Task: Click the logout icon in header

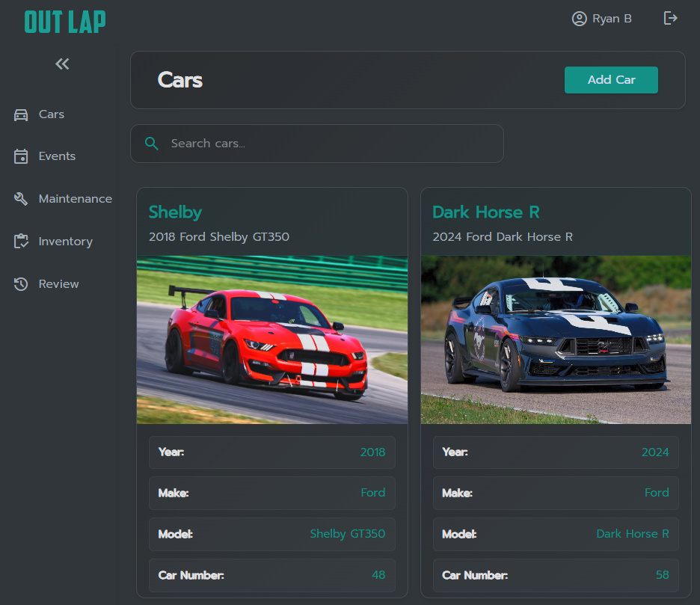Action: click(671, 19)
